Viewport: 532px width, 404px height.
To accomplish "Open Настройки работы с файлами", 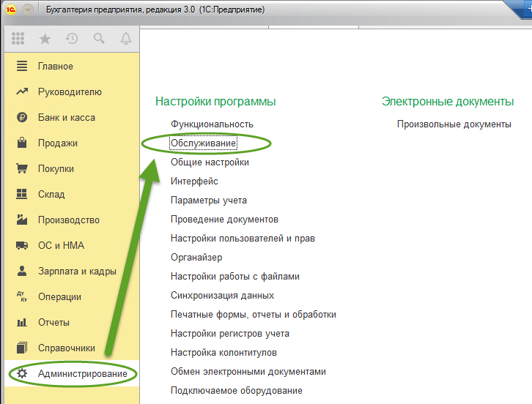I will tap(235, 276).
